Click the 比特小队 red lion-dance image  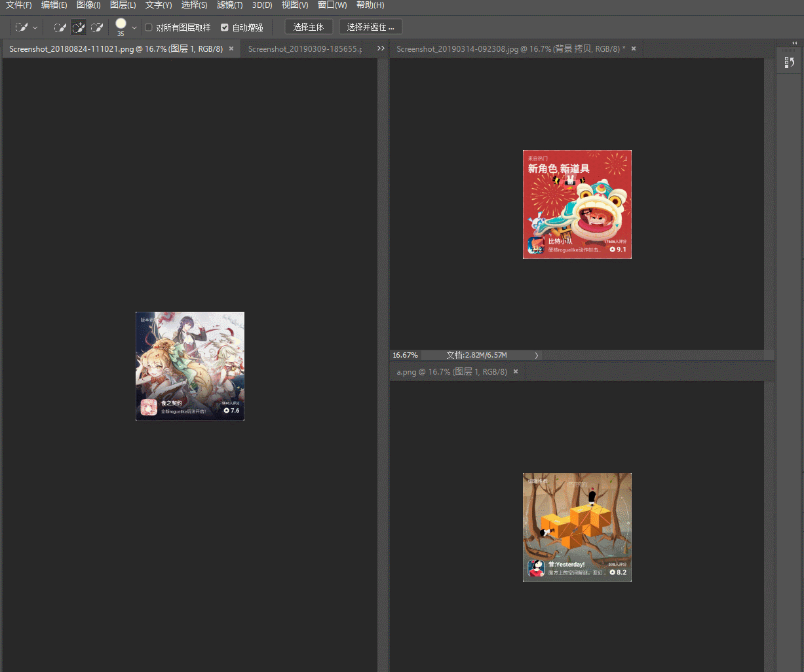[577, 204]
